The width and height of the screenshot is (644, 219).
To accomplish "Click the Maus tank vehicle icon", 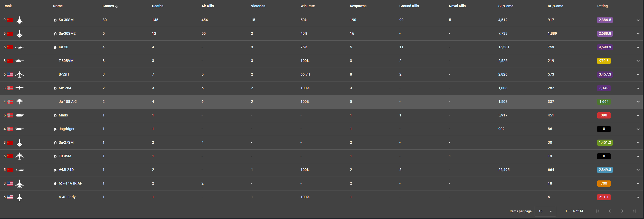I will (20, 115).
